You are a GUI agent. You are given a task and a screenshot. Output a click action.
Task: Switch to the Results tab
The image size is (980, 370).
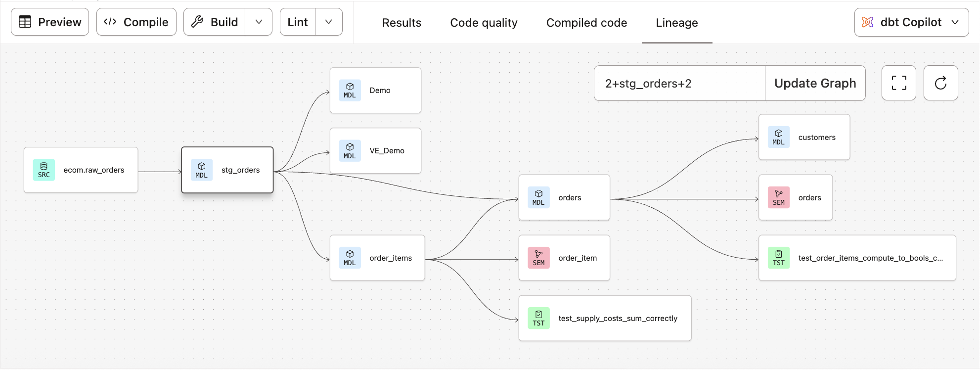(401, 23)
